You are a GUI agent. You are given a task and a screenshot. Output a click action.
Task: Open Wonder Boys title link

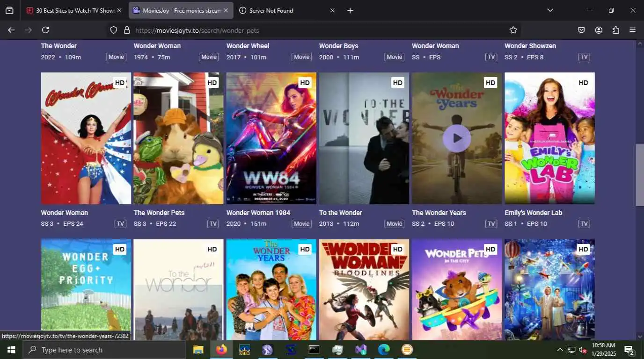coord(339,46)
